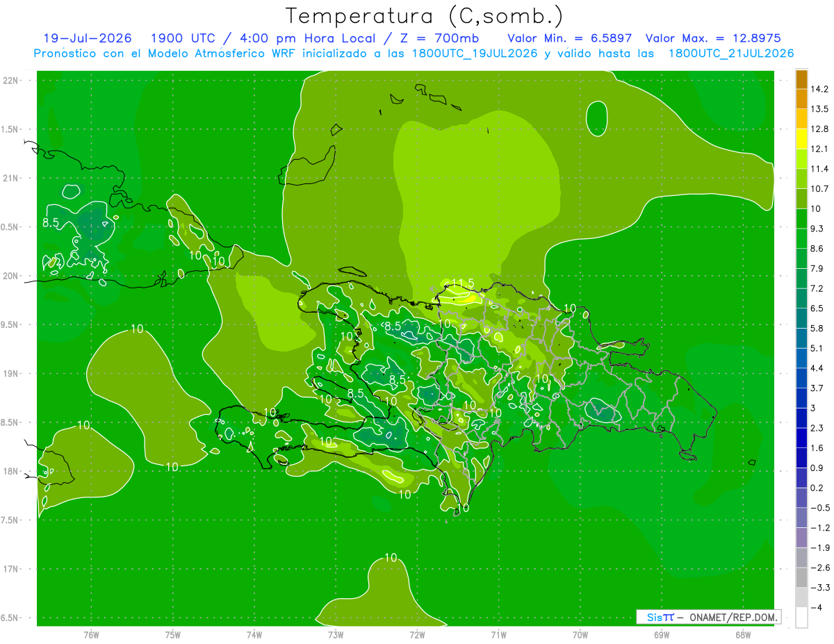Screen dimensions: 834x644
Task: Click the "10.7" colorbar value
Action: click(820, 188)
